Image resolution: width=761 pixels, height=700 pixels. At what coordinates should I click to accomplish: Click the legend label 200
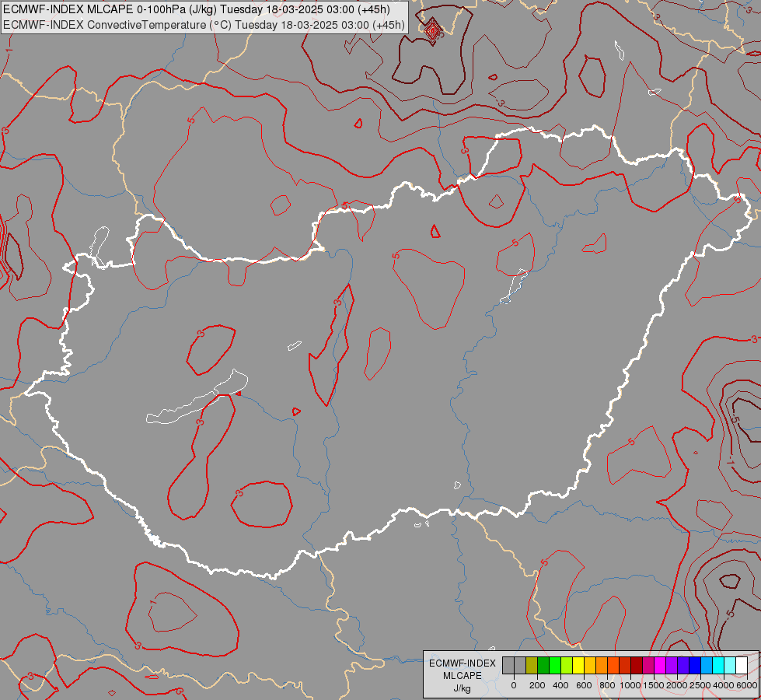[537, 685]
